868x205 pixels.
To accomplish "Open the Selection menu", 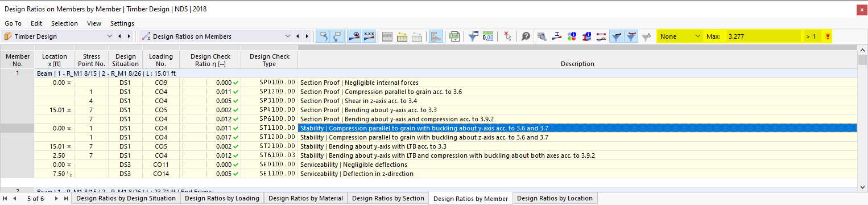I will (x=64, y=23).
